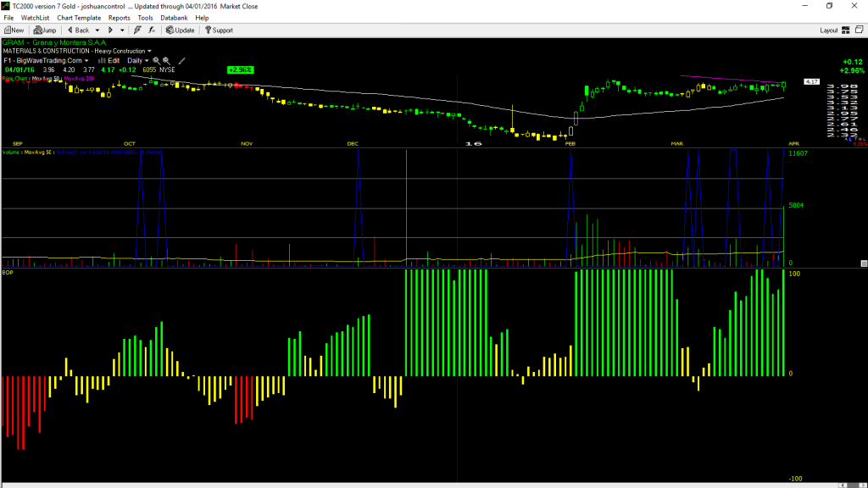Open the forward history dropdown arrow
The image size is (868, 488).
point(122,30)
